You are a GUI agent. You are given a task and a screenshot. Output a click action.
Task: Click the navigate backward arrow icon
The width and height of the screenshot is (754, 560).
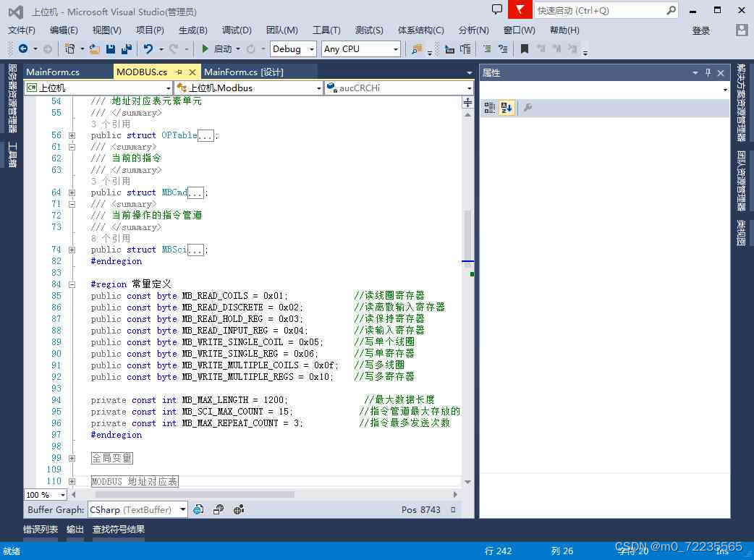click(x=22, y=48)
